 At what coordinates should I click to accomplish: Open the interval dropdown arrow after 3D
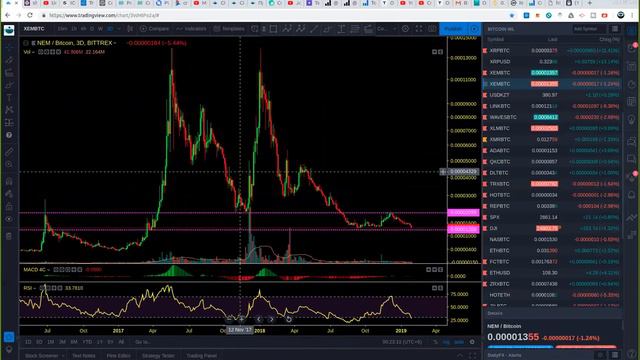(119, 29)
